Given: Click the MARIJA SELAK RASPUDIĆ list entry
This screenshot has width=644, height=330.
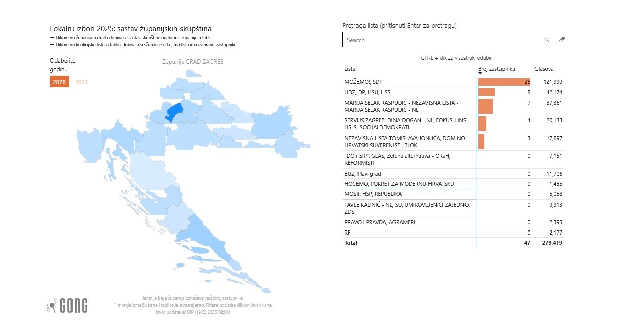Looking at the screenshot, I should pos(401,107).
